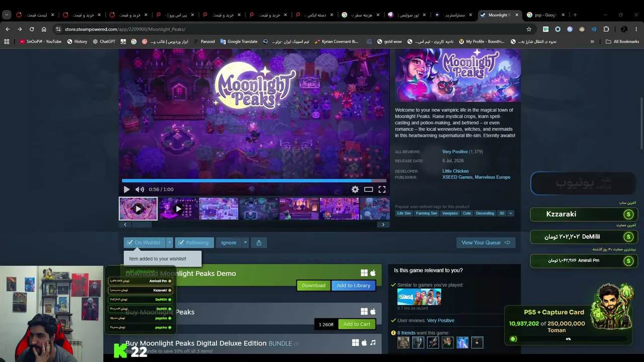Download the Moonlight Peaks demo
The image size is (644, 362).
(313, 286)
